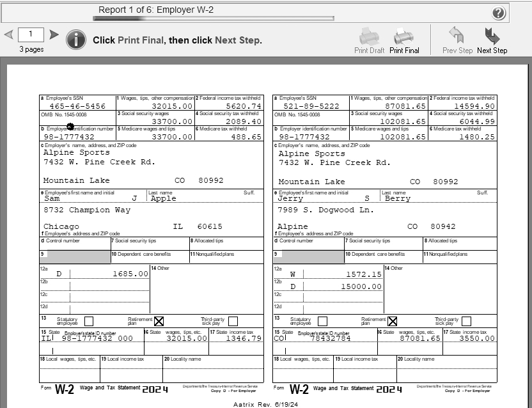Click wages value 32015.00 in box 1
This screenshot has width=532, height=408.
coord(172,106)
